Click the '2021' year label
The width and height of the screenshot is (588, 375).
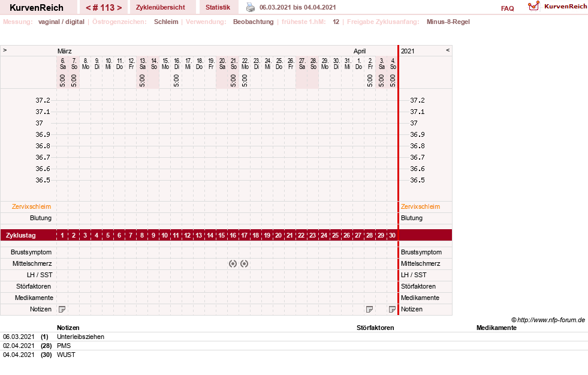tap(408, 51)
